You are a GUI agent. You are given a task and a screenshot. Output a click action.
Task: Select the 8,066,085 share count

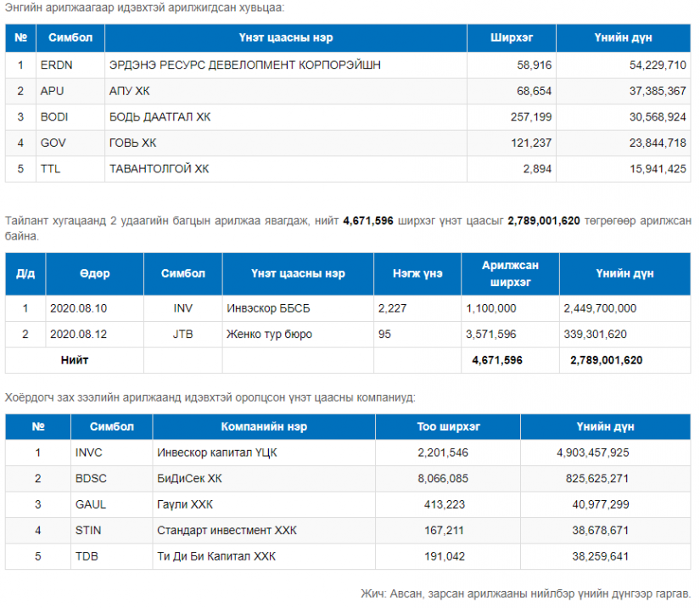443,479
